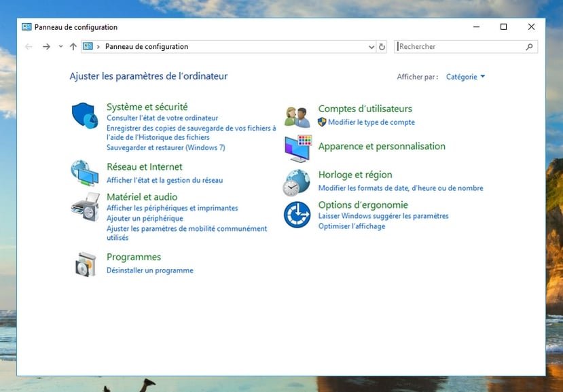
Task: Open the Apparence et personnalisation monitor icon
Action: click(298, 148)
